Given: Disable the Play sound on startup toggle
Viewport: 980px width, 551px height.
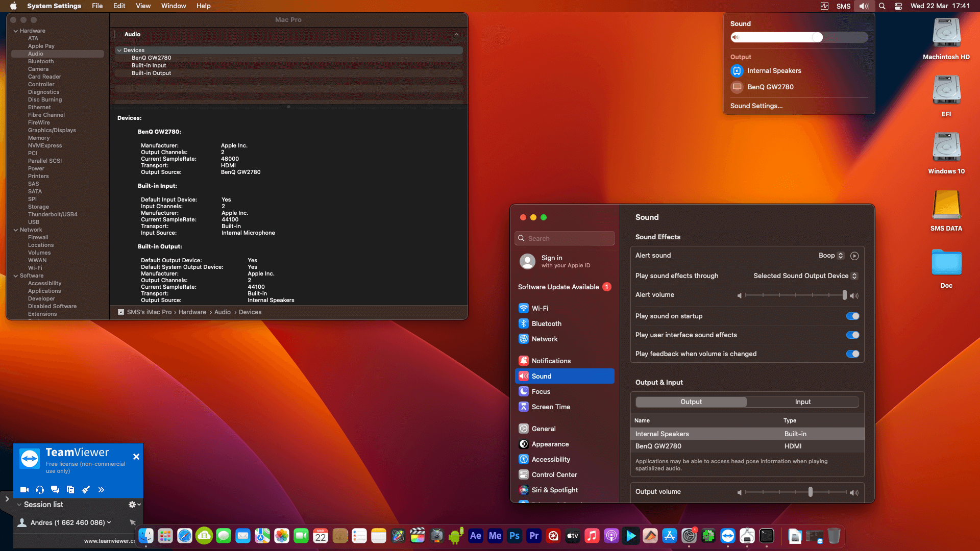Looking at the screenshot, I should [x=852, y=316].
